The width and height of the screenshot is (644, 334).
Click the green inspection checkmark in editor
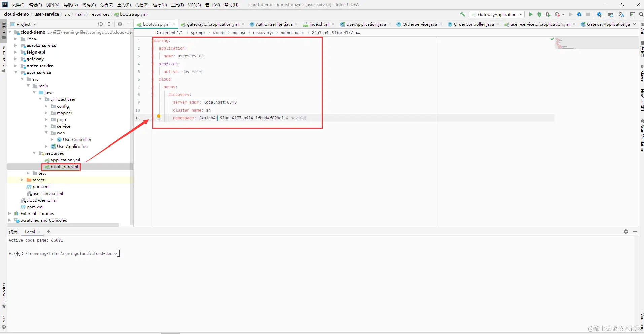(x=552, y=39)
